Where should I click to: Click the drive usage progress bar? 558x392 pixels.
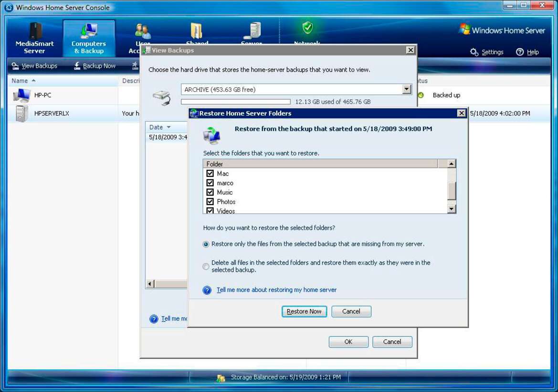click(x=236, y=102)
